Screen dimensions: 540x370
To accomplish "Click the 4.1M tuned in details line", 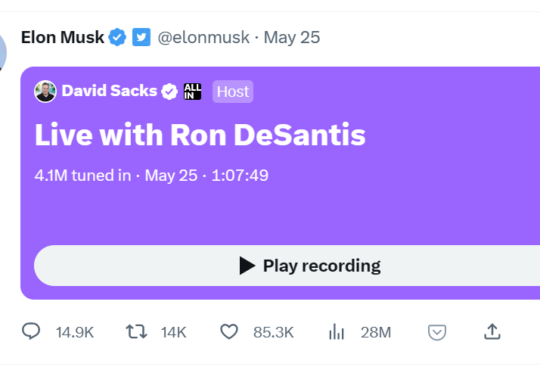I will tap(151, 175).
